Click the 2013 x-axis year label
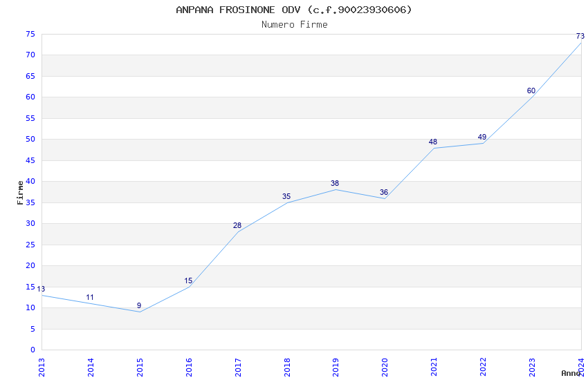Image resolution: width=588 pixels, height=380 pixels. click(42, 368)
